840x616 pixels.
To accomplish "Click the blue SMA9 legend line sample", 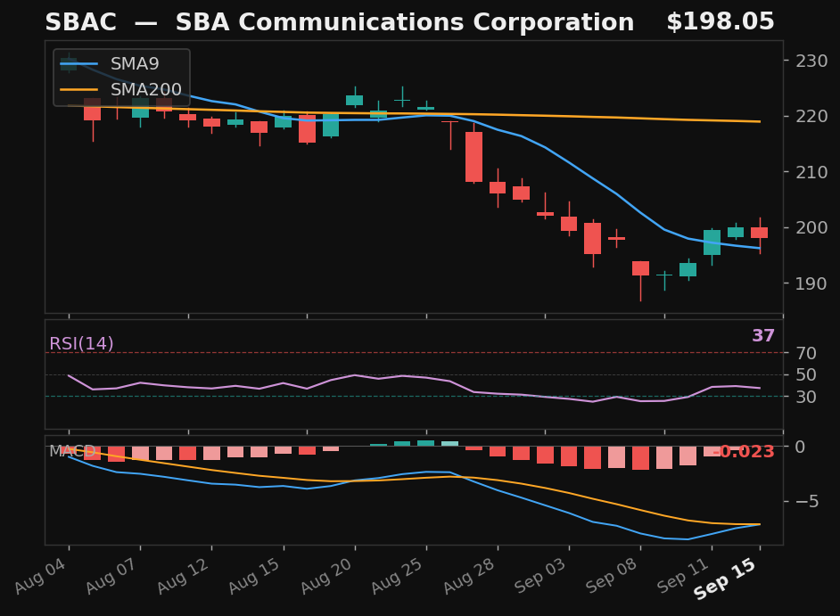I will 78,64.
